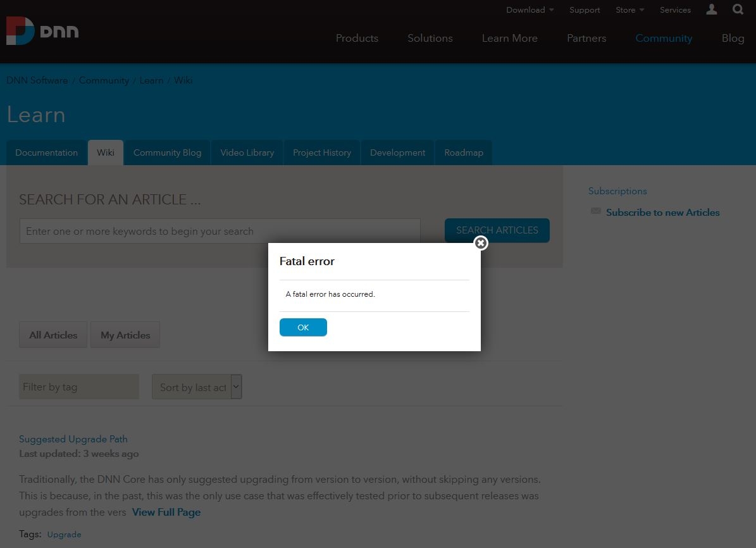Viewport: 756px width, 548px height.
Task: Select the Wiki tab
Action: click(106, 153)
